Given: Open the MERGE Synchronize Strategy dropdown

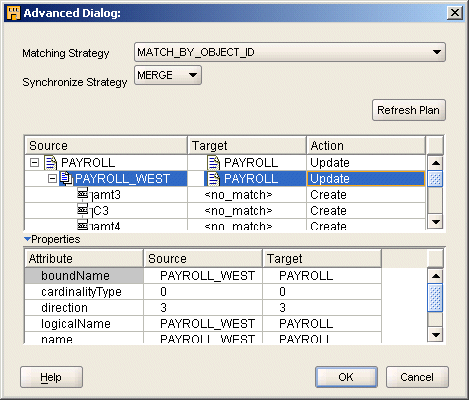Looking at the screenshot, I should [x=193, y=75].
